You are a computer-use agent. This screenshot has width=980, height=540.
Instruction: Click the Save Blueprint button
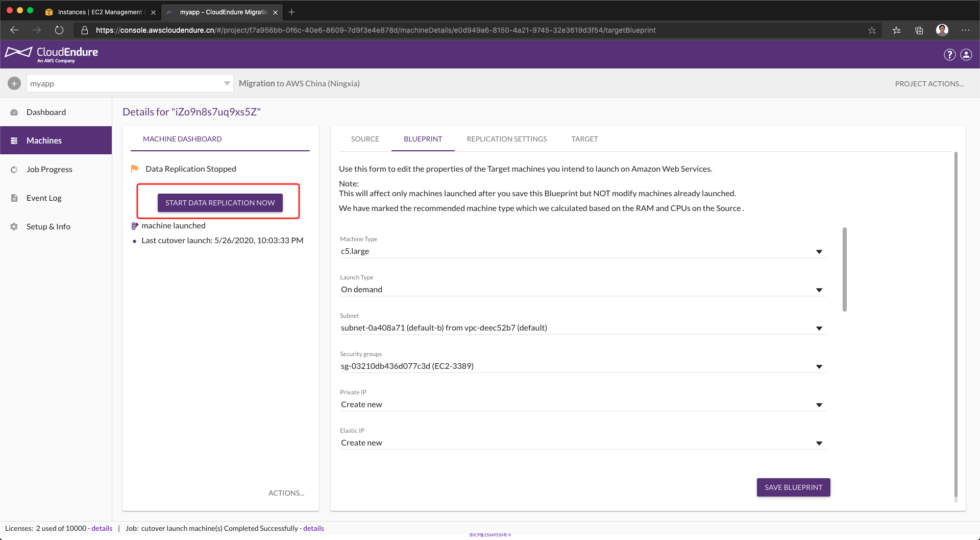[793, 487]
